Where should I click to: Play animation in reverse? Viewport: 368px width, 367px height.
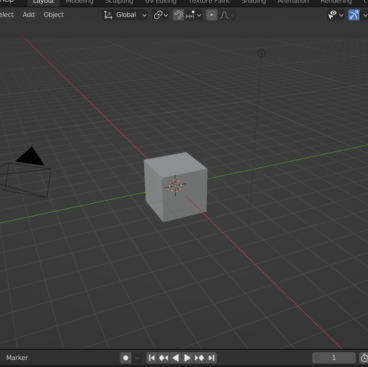point(175,358)
